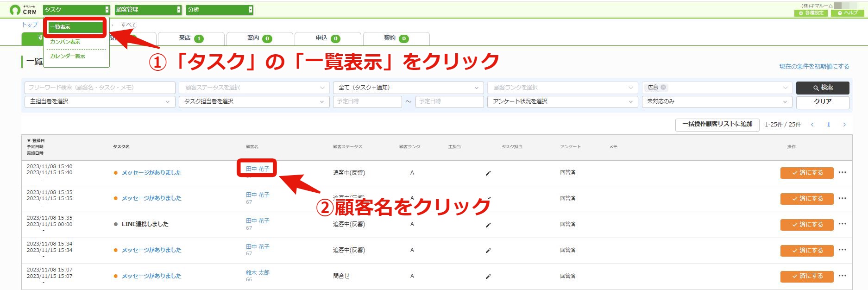The height and width of the screenshot is (290, 868).
Task: Mark the 15:34 row task 済にする
Action: tap(807, 251)
